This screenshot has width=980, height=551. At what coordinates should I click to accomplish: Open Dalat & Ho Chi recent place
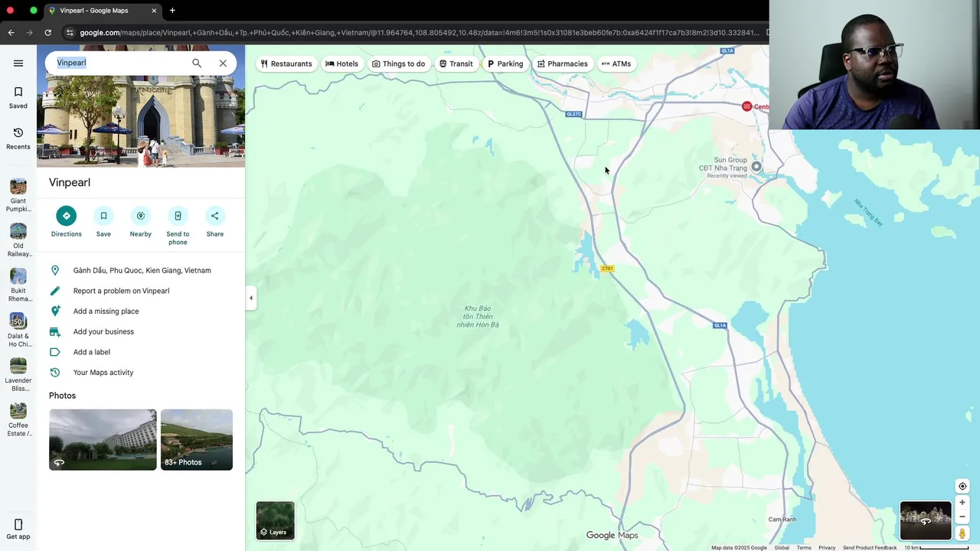(18, 330)
